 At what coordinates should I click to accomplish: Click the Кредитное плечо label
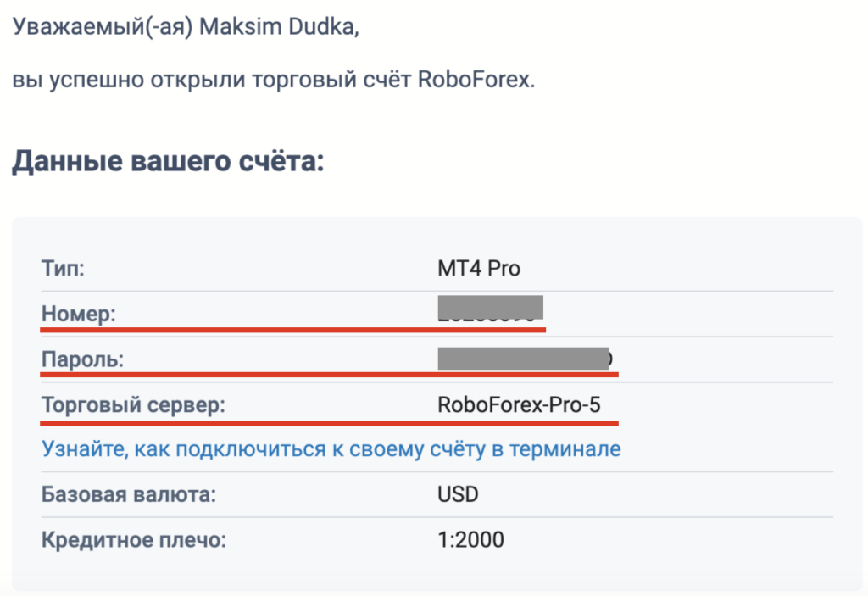pos(134,539)
